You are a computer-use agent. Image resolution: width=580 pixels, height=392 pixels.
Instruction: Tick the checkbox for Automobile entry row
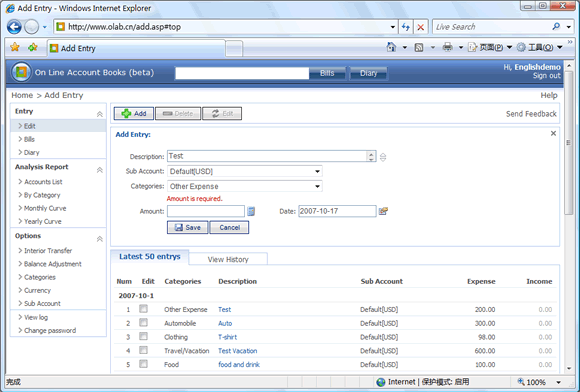143,322
